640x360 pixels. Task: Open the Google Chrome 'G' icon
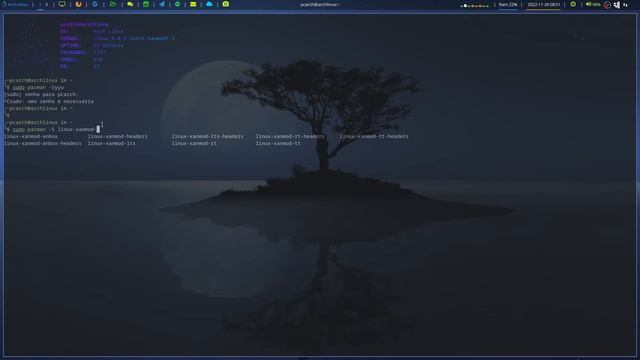(95, 4)
